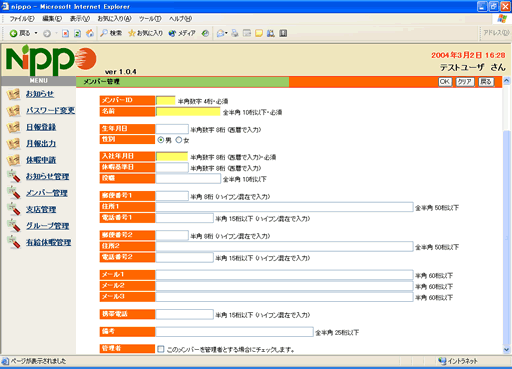Open the お気に入り(A) menu
Screen dimensions: 512x369
(x=114, y=19)
